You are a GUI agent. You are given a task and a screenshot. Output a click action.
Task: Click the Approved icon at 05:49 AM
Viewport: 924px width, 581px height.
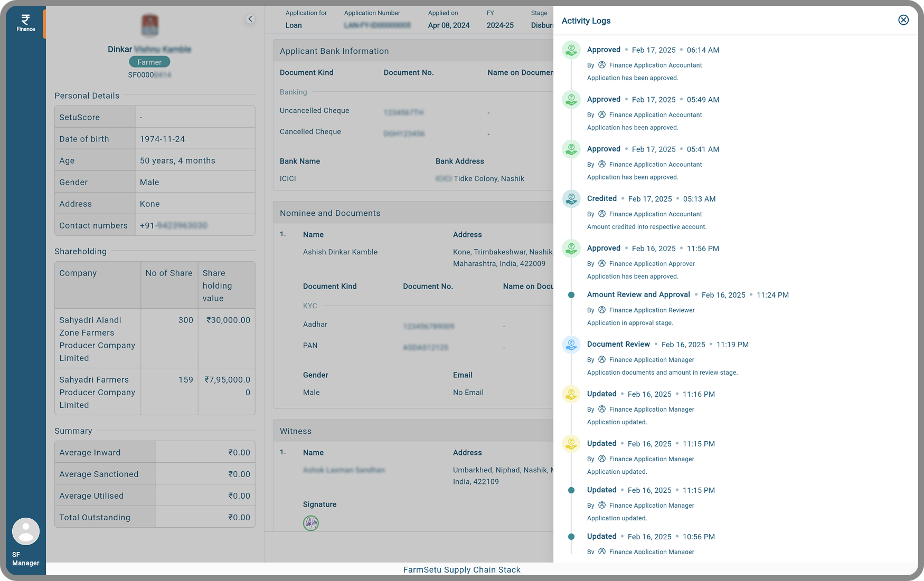pos(571,100)
